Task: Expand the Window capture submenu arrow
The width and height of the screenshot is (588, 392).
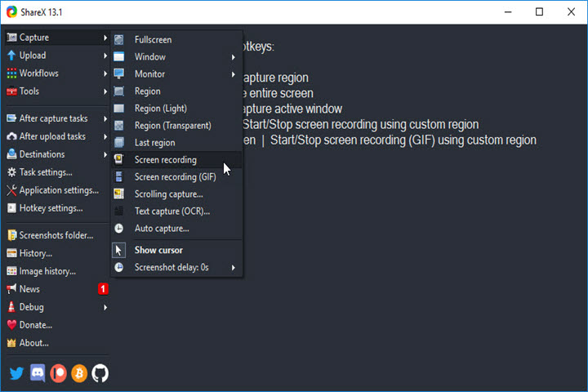Action: tap(234, 57)
